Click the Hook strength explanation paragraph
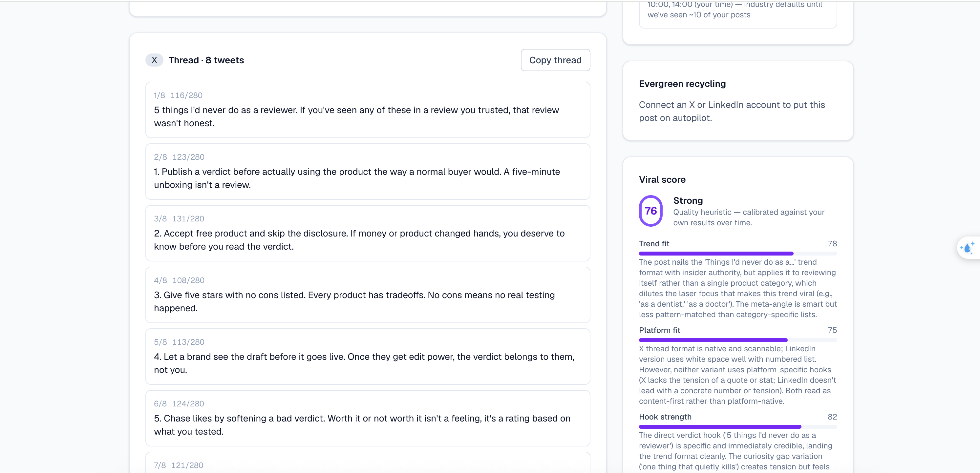 [736, 451]
